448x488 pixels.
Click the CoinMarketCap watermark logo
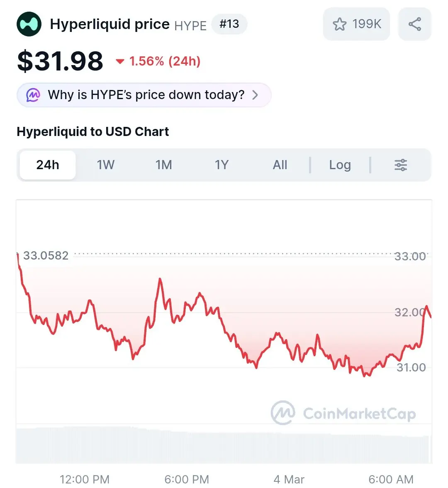(x=283, y=413)
